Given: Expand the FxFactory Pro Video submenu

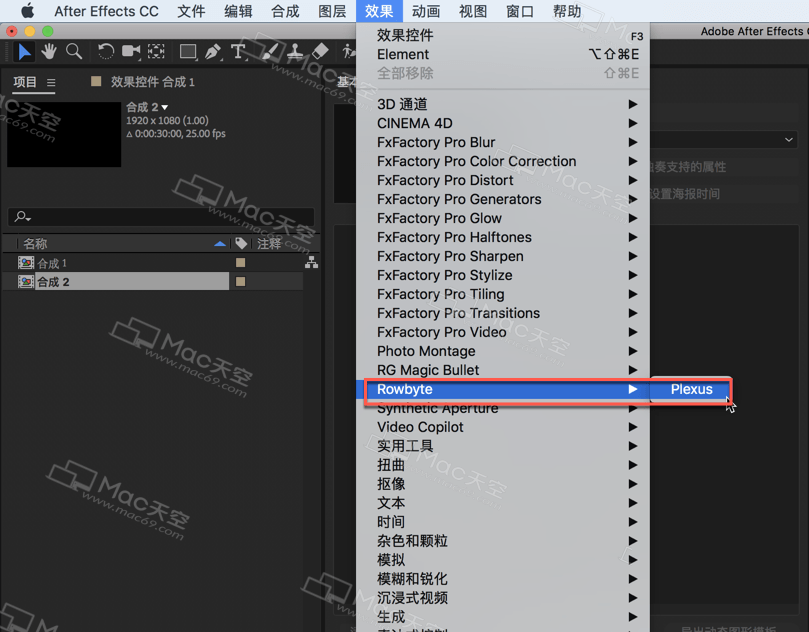Looking at the screenshot, I should tap(503, 332).
